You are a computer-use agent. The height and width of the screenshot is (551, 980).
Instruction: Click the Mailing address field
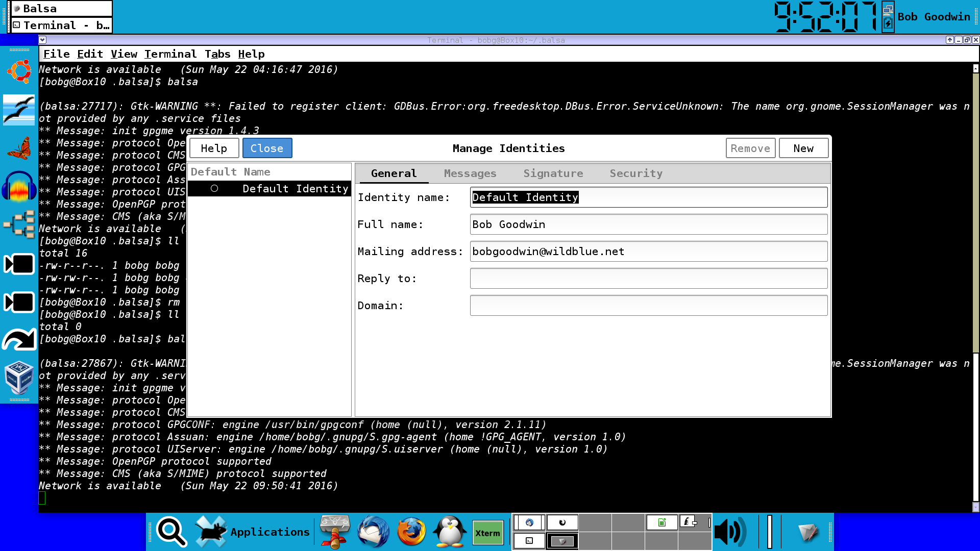point(648,251)
